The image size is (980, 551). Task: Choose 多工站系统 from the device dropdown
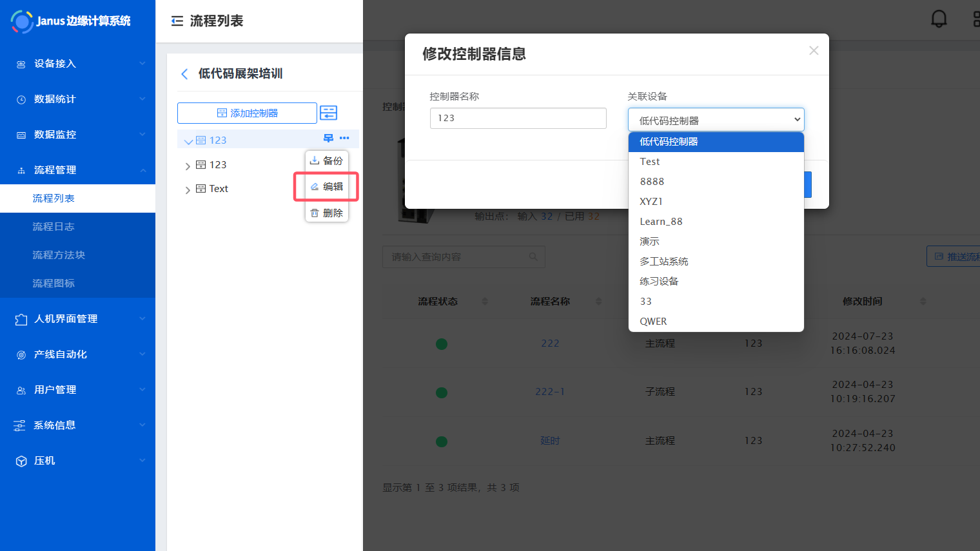[663, 261]
